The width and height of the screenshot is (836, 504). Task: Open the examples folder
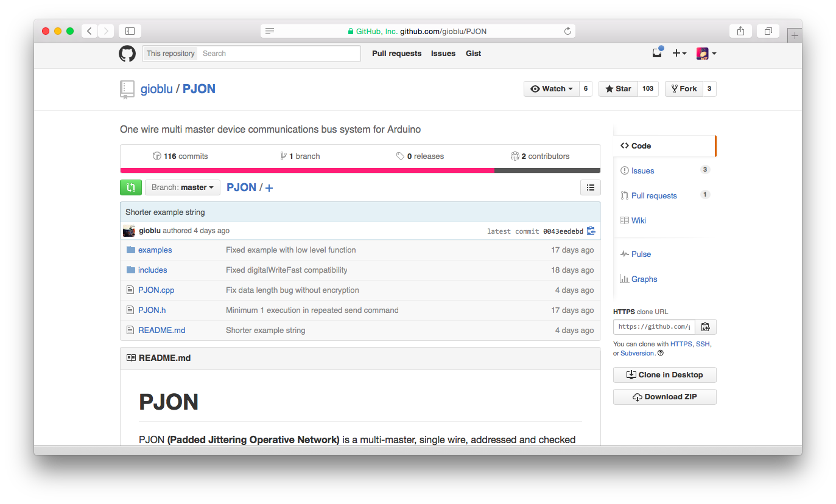tap(155, 250)
